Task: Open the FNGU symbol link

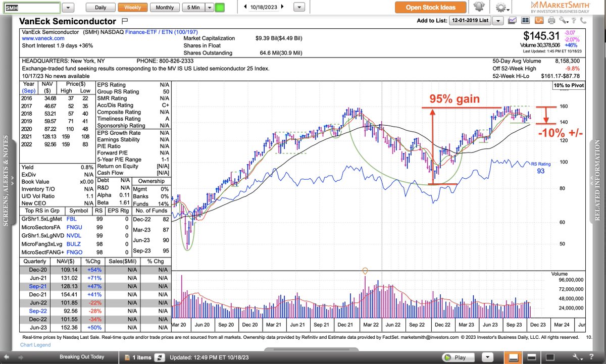Action: click(74, 227)
